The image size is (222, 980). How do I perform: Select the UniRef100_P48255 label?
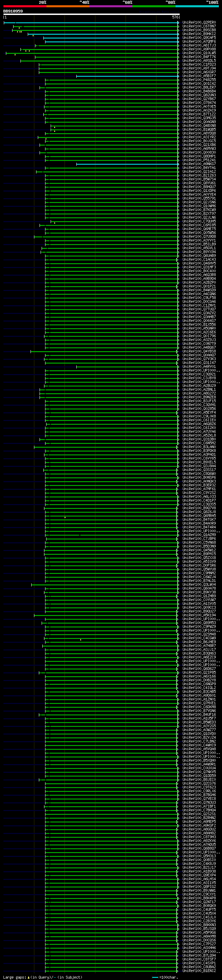199,80
